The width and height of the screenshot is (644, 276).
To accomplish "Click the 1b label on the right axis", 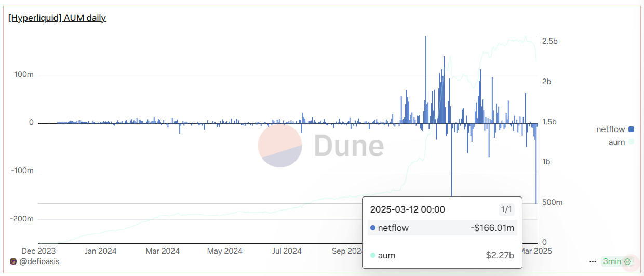I will pyautogui.click(x=547, y=162).
